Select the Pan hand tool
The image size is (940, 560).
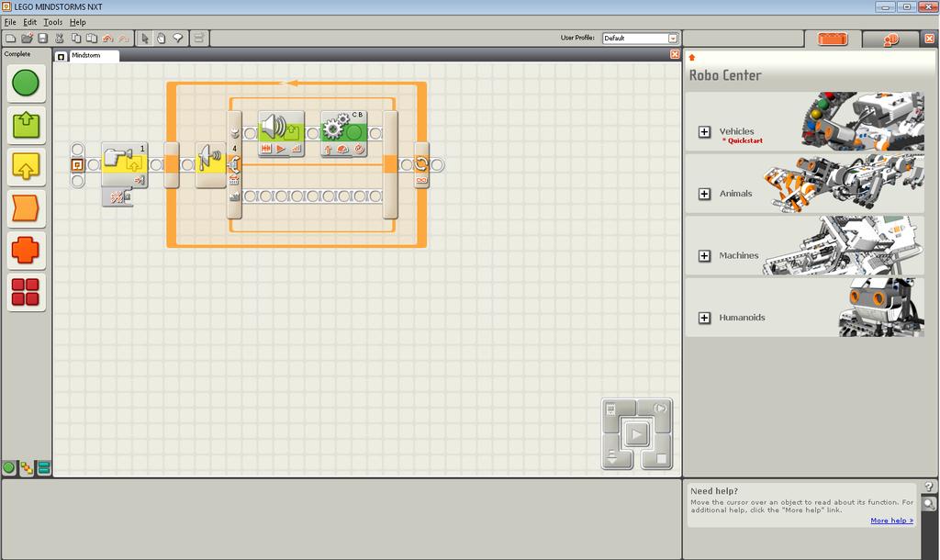(162, 39)
